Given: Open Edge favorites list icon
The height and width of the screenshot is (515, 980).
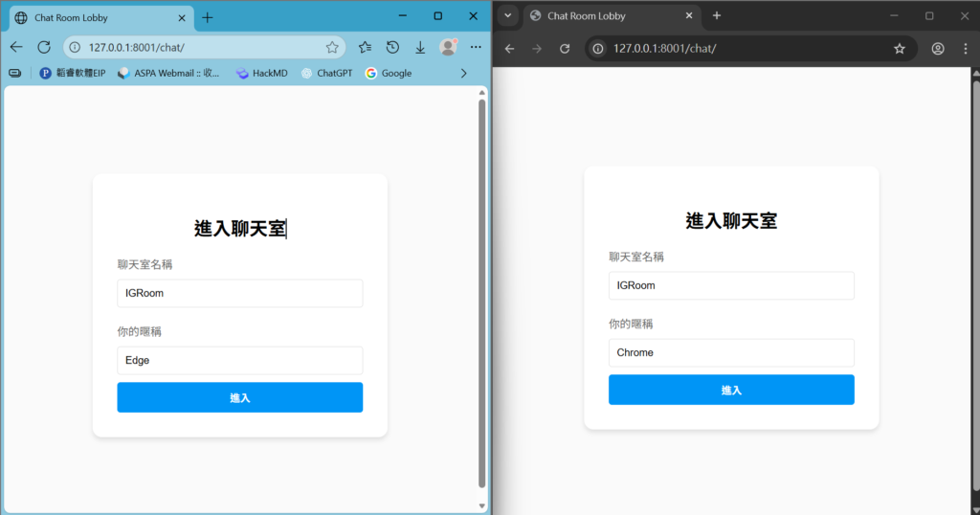Looking at the screenshot, I should point(365,48).
